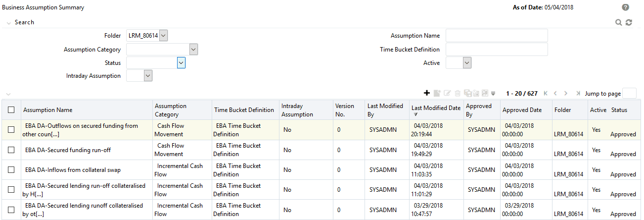Open the Help question mark icon
Image resolution: width=644 pixels, height=220 pixels.
tap(626, 7)
